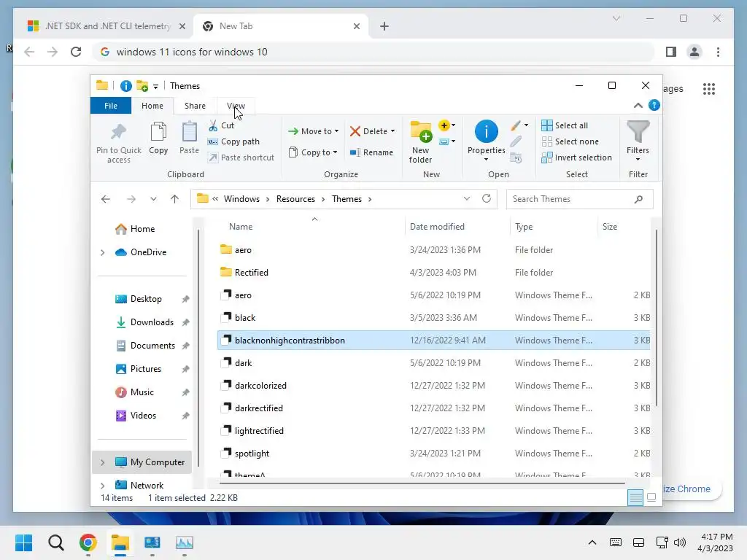Click pin icon next to Documents
This screenshot has height=560, width=747.
186,346
